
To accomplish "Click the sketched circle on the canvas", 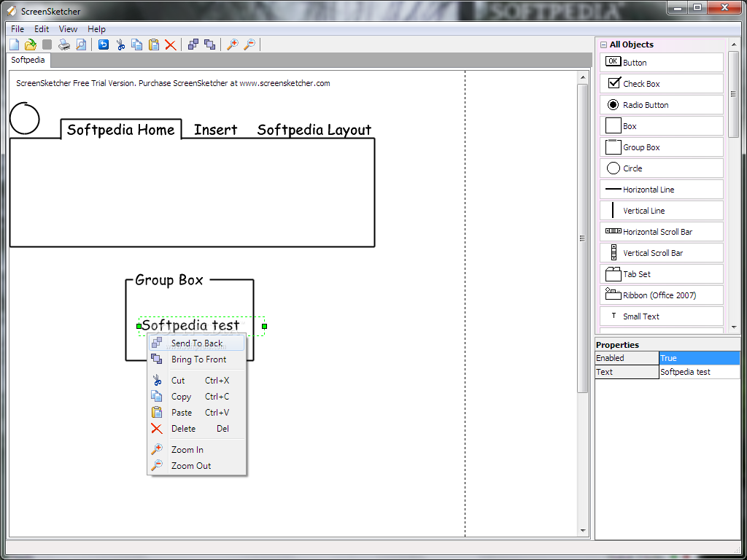I will click(24, 118).
